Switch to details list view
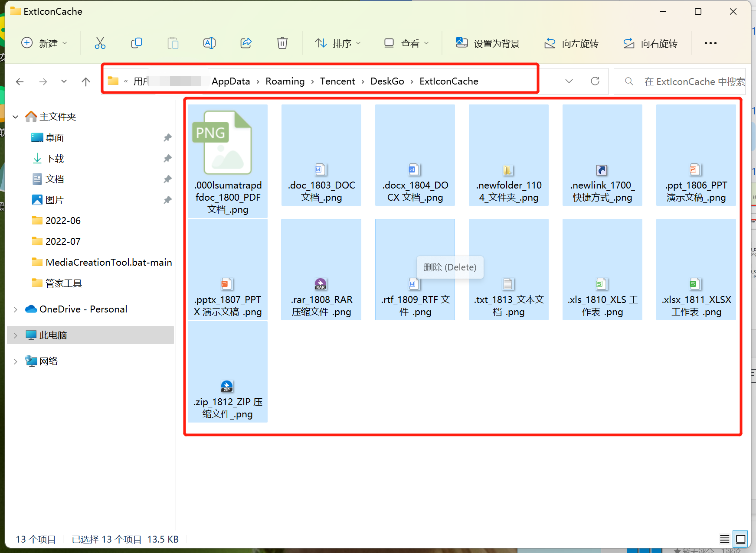 tap(724, 539)
